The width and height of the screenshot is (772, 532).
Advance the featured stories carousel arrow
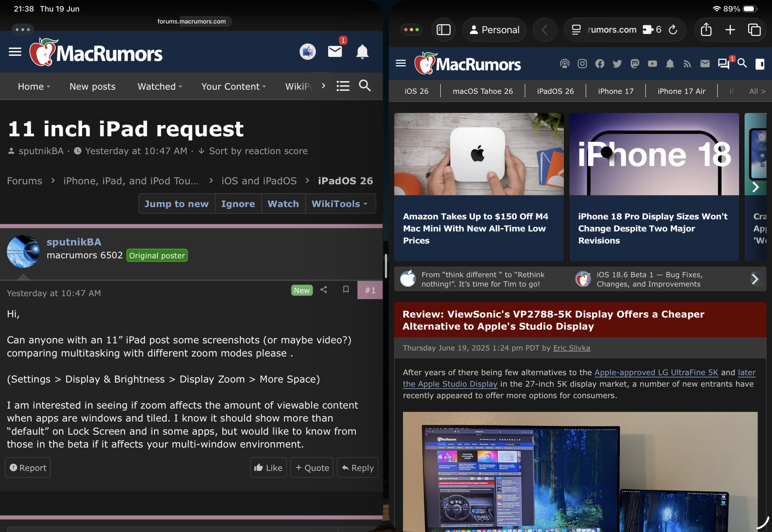click(755, 187)
